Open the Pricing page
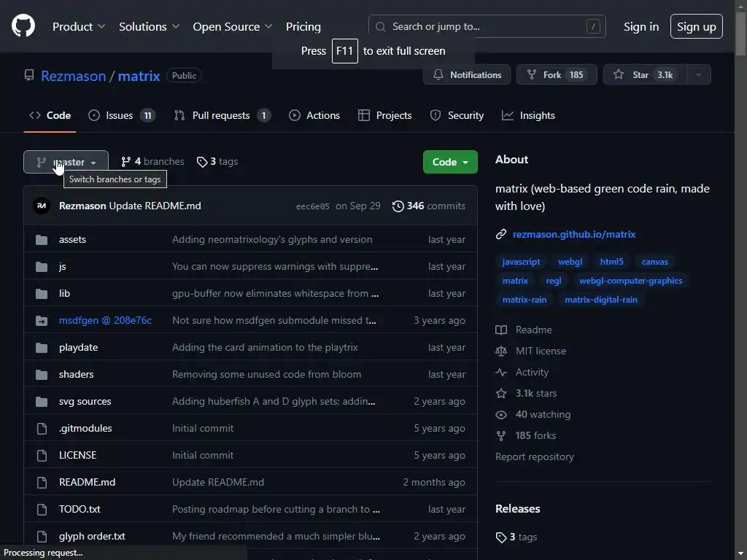The image size is (747, 560). (x=303, y=27)
